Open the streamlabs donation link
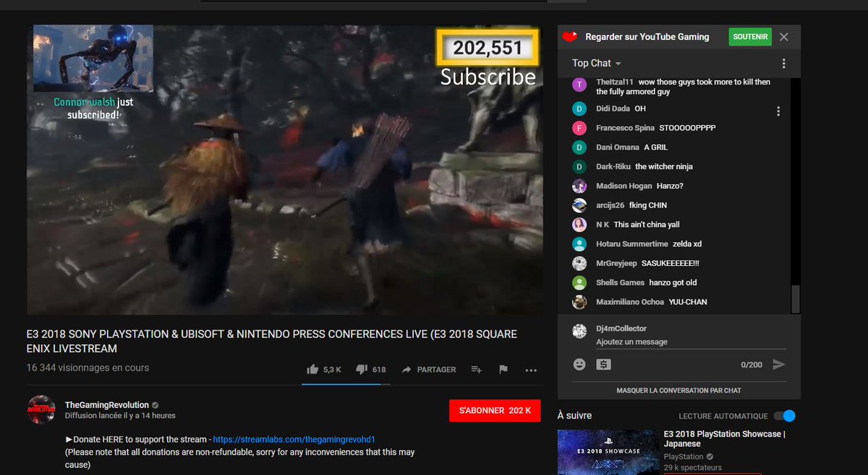Image resolution: width=868 pixels, height=475 pixels. (294, 440)
